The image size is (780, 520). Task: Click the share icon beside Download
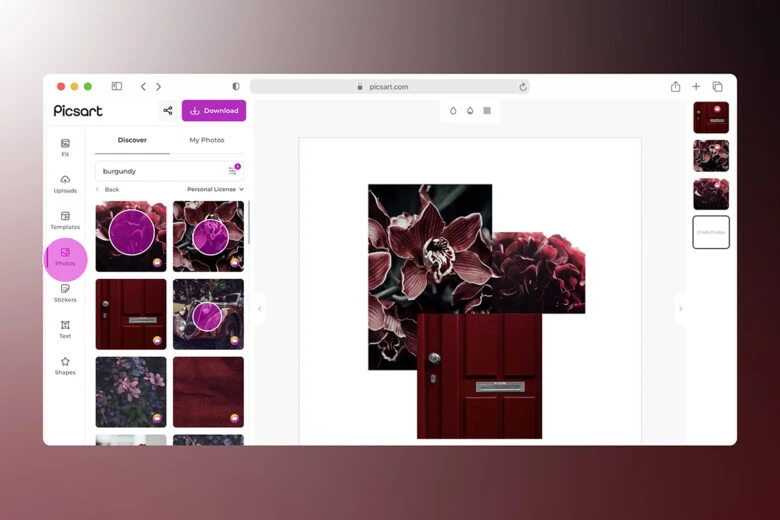[x=167, y=111]
